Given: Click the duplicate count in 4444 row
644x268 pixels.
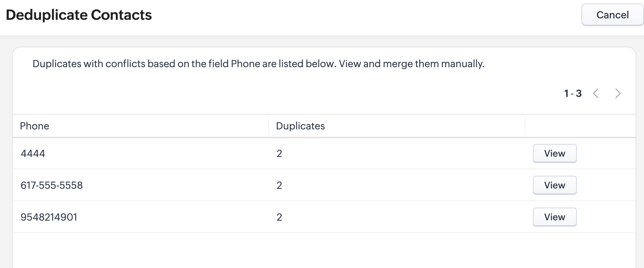Looking at the screenshot, I should click(279, 153).
